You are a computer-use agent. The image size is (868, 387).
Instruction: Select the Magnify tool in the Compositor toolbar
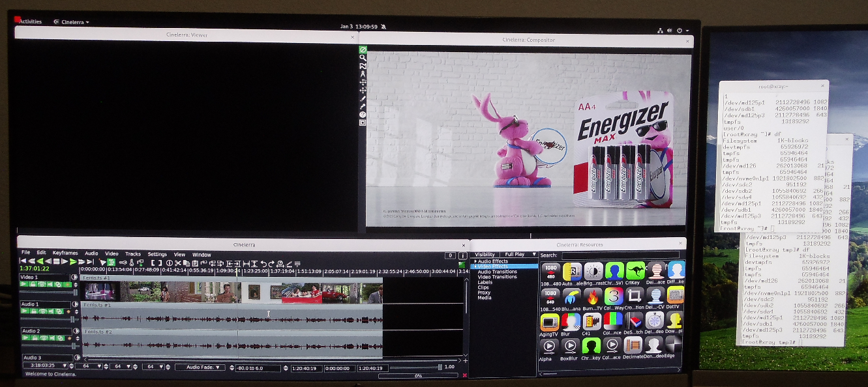pos(363,59)
